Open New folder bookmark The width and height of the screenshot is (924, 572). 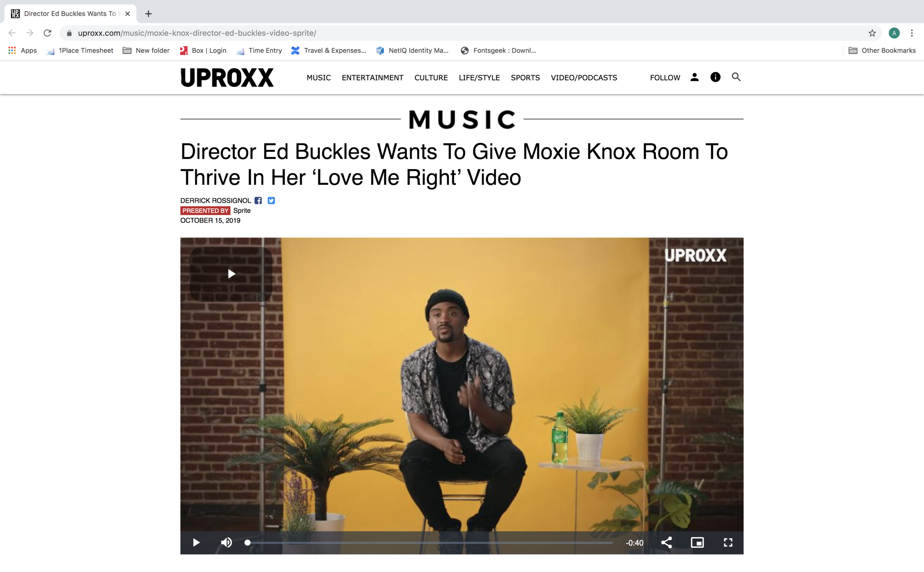tap(146, 51)
